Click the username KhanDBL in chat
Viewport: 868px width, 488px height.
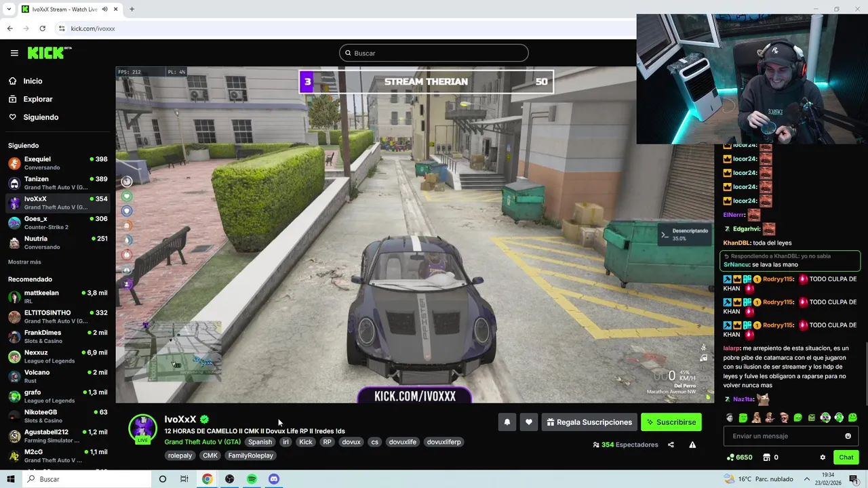(736, 243)
